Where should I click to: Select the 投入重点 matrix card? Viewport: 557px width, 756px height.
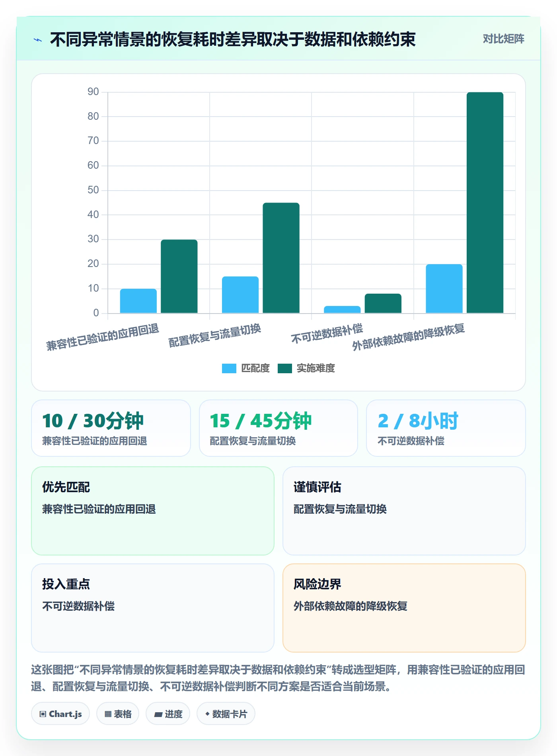(153, 608)
